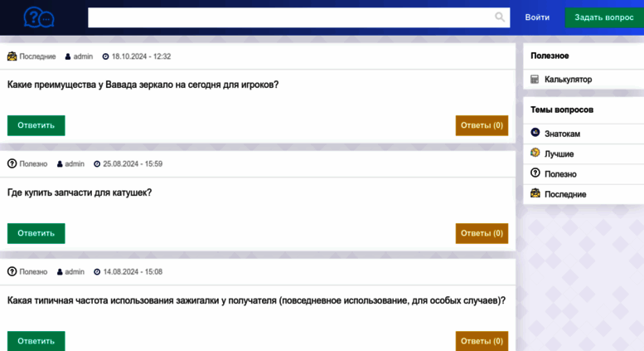Click the user icon beside admin in the Вавада post
644x351 pixels.
68,56
